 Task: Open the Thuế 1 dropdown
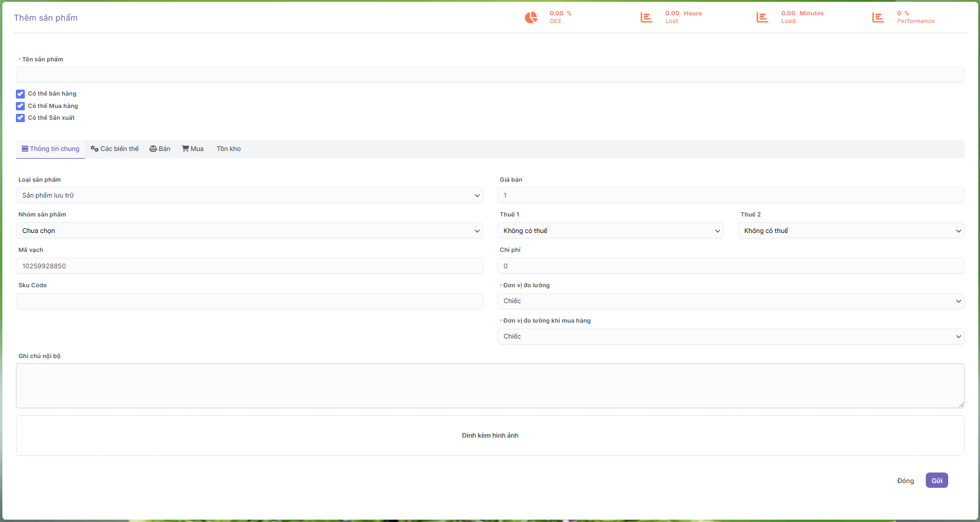(611, 231)
